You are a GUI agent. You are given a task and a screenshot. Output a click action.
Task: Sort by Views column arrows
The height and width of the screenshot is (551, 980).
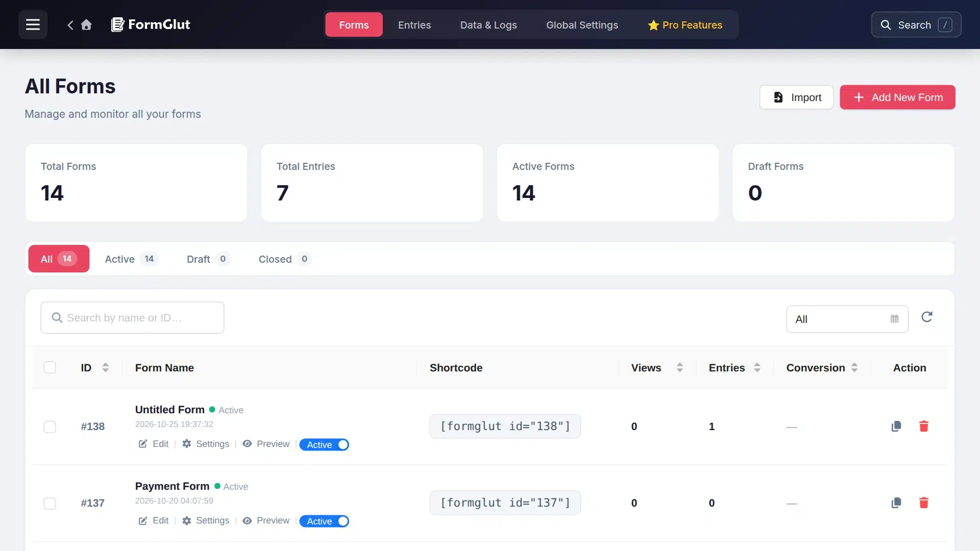(680, 367)
